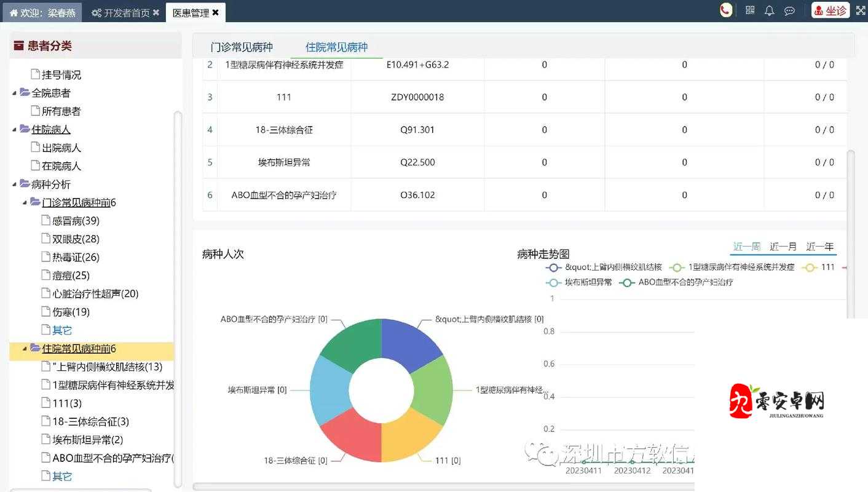Click row number 5 link in table
Screen dimensions: 868x492
click(x=210, y=162)
